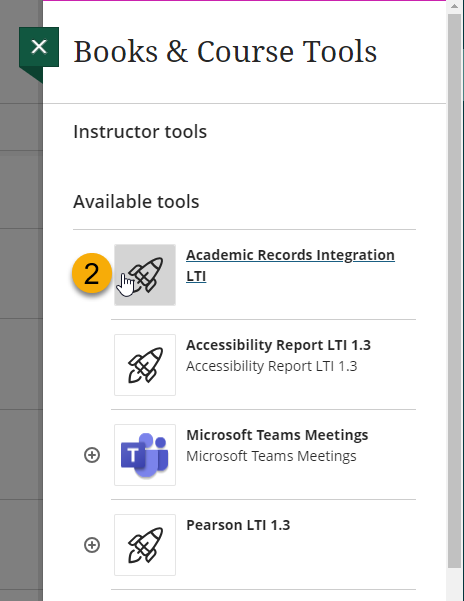Click the vertical scrollbar thumb
The image size is (464, 601).
pos(454,291)
